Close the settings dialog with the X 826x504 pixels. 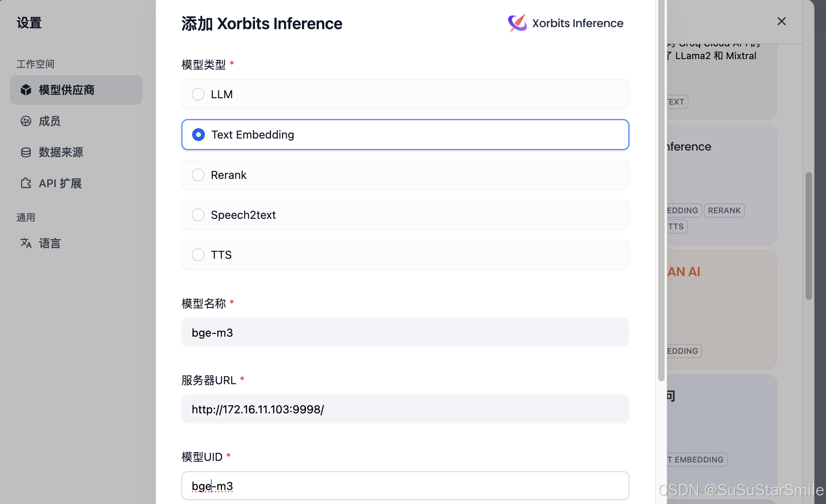click(x=782, y=21)
